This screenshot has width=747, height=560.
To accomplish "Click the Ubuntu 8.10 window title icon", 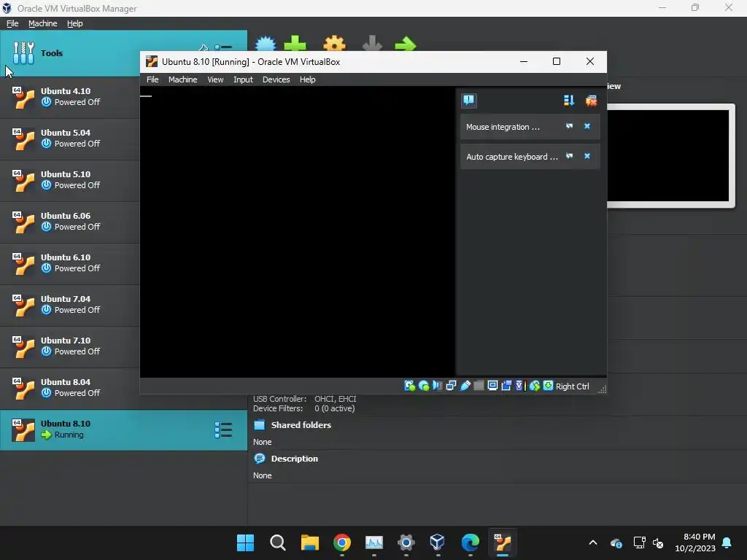I will point(152,61).
